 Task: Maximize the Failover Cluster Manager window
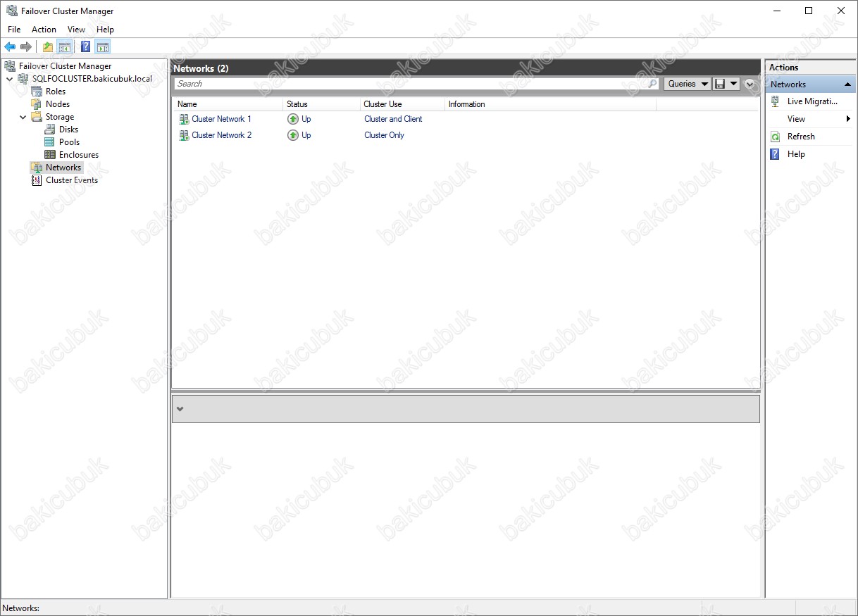(809, 11)
